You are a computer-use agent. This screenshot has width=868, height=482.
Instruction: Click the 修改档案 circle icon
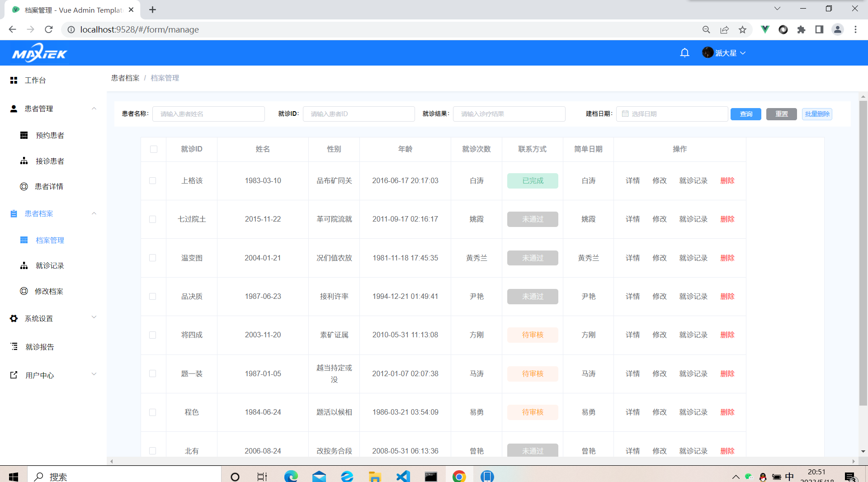(24, 291)
